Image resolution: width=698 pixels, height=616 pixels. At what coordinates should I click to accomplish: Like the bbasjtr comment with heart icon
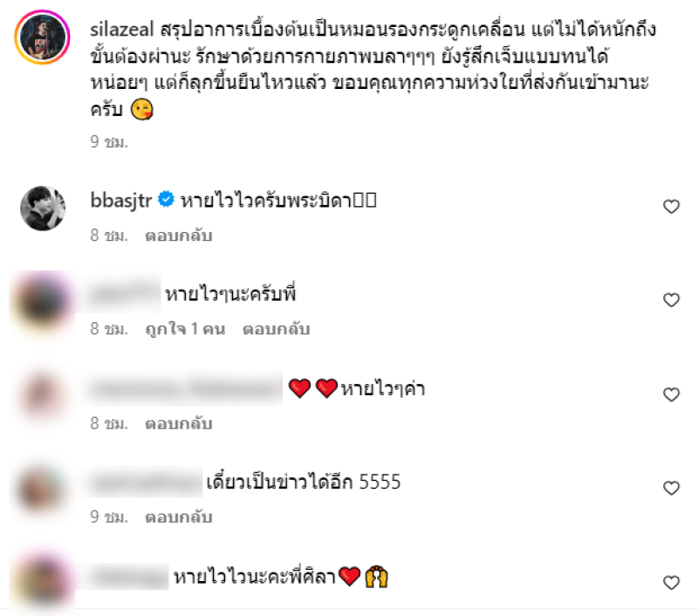pos(671,207)
